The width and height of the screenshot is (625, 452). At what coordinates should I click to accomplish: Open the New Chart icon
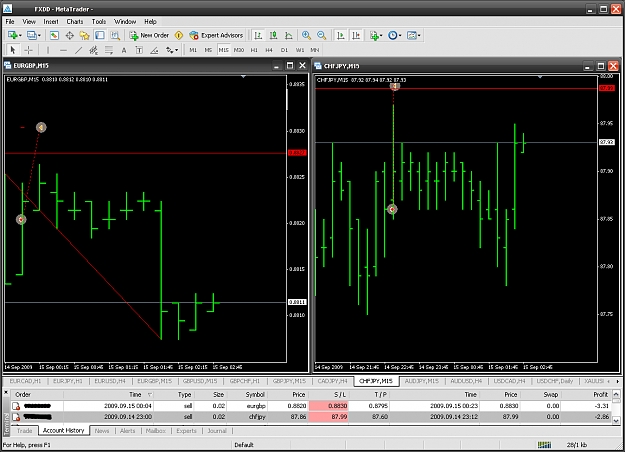pos(13,35)
